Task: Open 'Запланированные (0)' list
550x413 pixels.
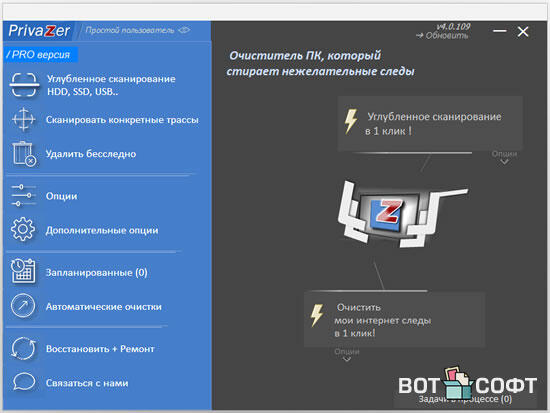Action: [x=96, y=273]
